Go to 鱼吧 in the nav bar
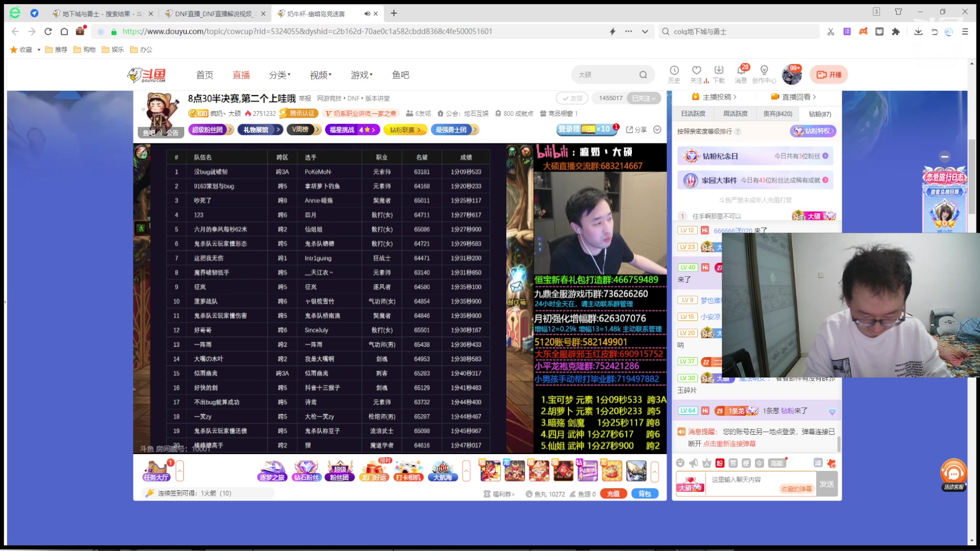Image resolution: width=980 pixels, height=551 pixels. pyautogui.click(x=401, y=75)
